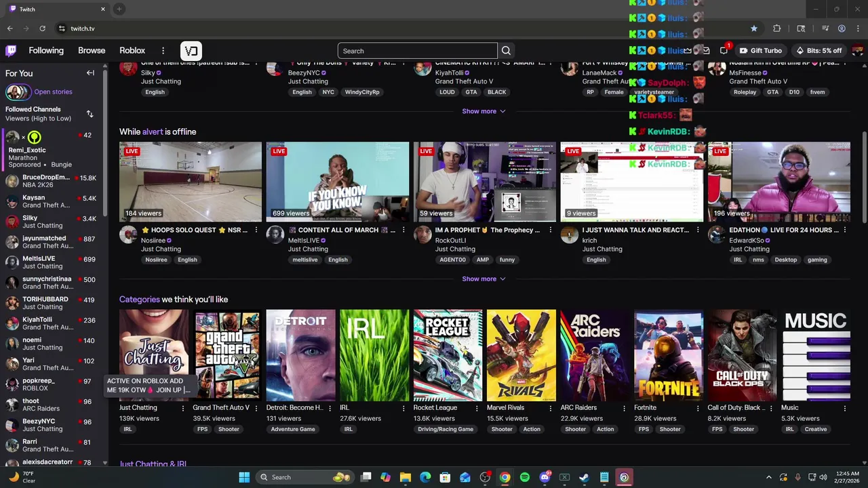Viewport: 868px width, 488px height.
Task: Open options for Just Chatting category card
Action: 182,408
